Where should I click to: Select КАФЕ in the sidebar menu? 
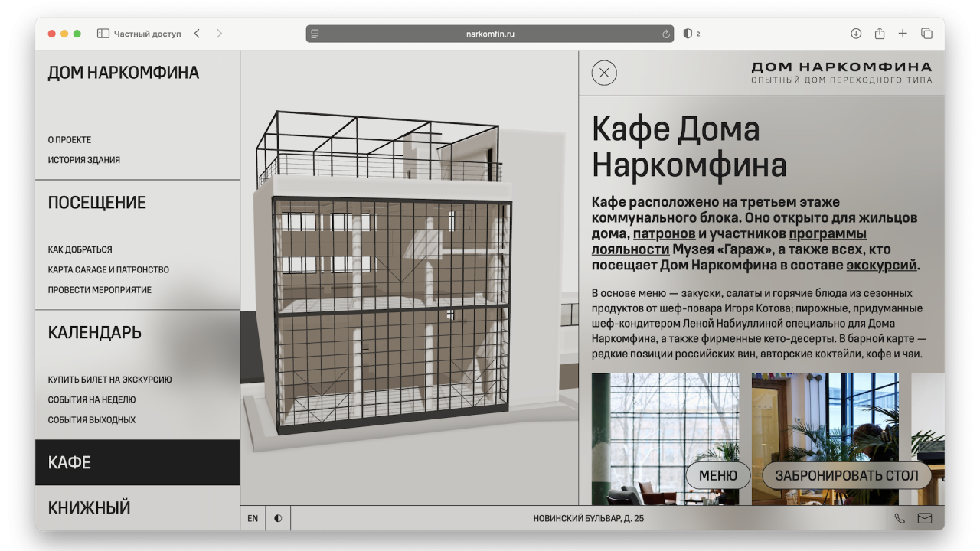tap(70, 462)
